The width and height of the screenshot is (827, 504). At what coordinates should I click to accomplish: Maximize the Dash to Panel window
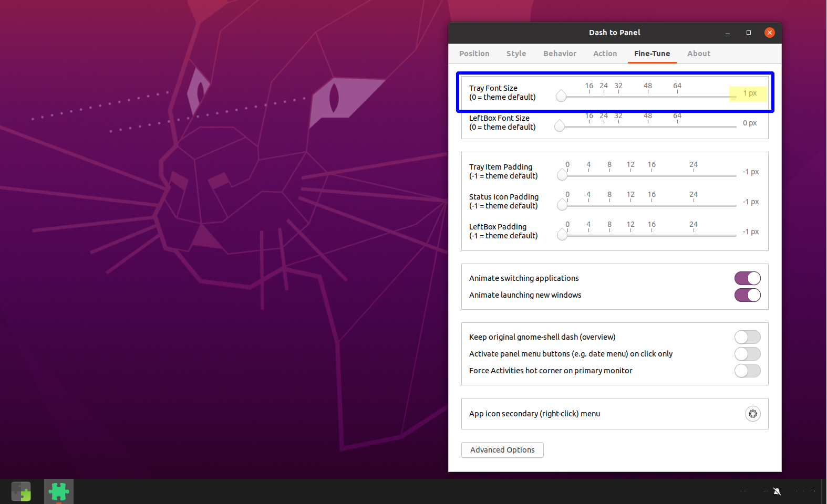coord(749,33)
